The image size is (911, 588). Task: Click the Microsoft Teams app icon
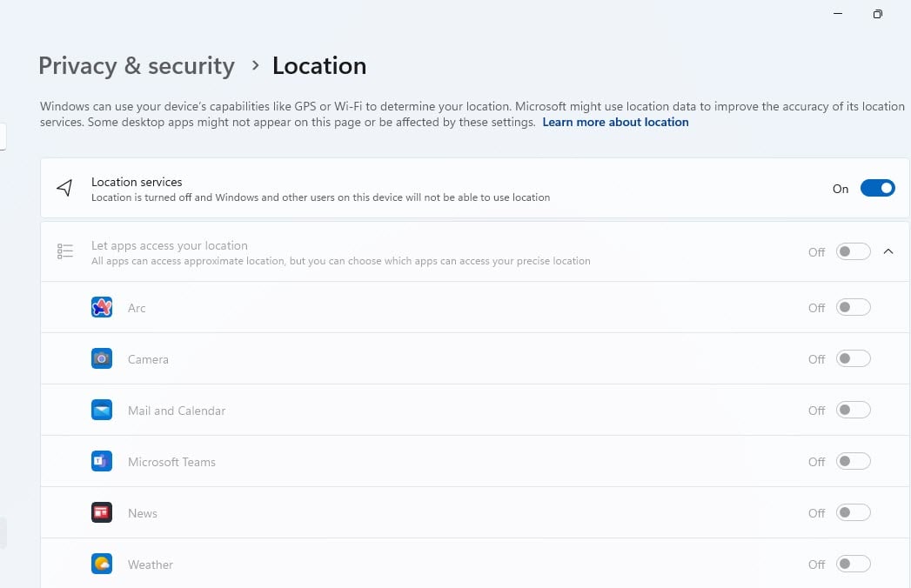[x=102, y=461]
